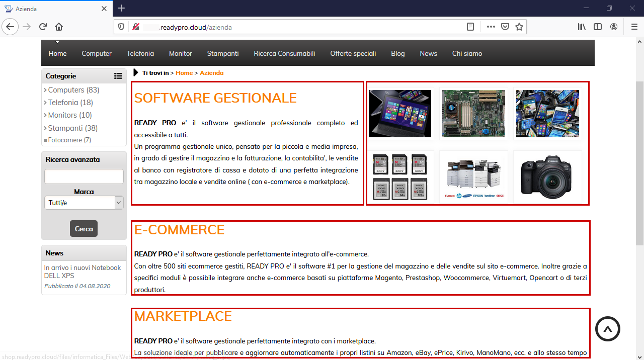The width and height of the screenshot is (644, 360).
Task: Click the MARKETPLACE heading
Action: coord(183,316)
